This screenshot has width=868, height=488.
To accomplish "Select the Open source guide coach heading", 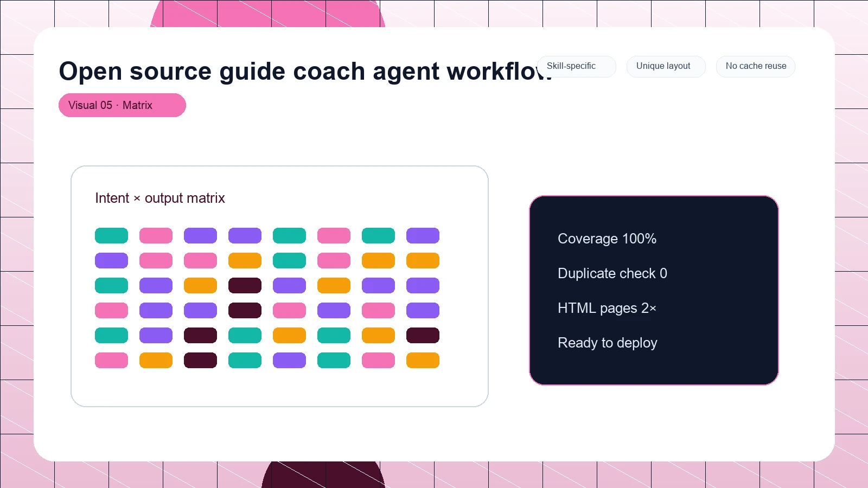I will pos(305,71).
